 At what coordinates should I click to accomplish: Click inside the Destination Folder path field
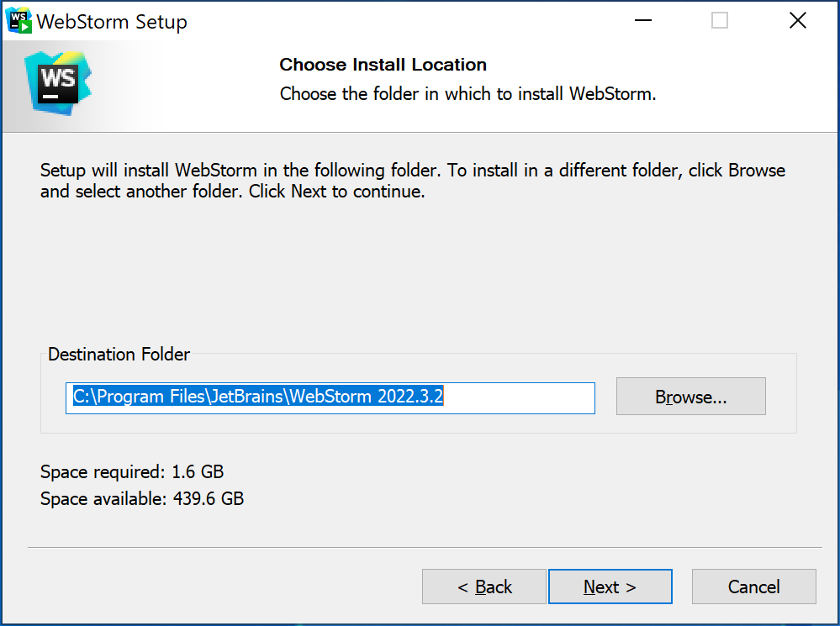click(x=330, y=397)
